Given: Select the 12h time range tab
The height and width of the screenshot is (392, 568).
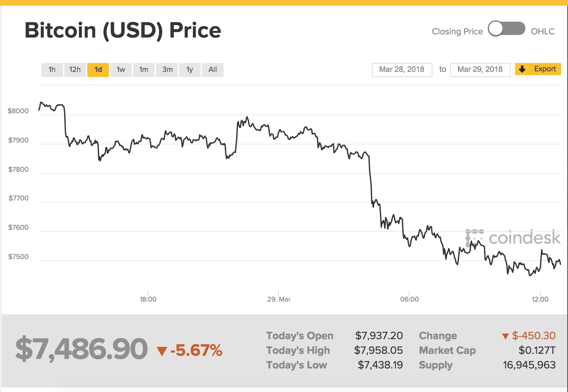Looking at the screenshot, I should tap(75, 70).
